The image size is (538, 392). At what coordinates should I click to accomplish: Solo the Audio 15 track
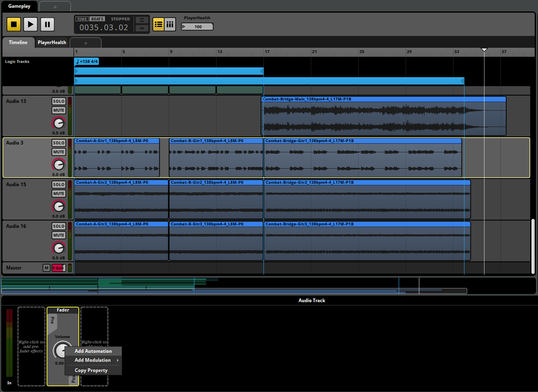tap(58, 185)
